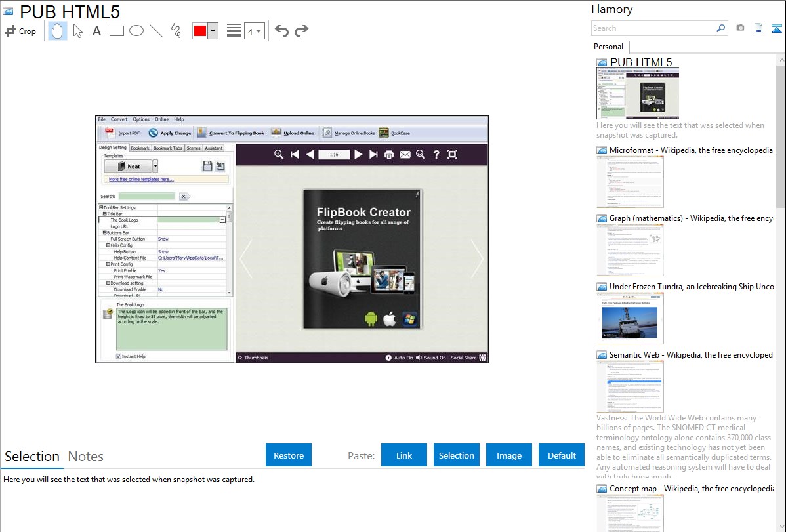Open the color picker dropdown arrow

[x=213, y=31]
